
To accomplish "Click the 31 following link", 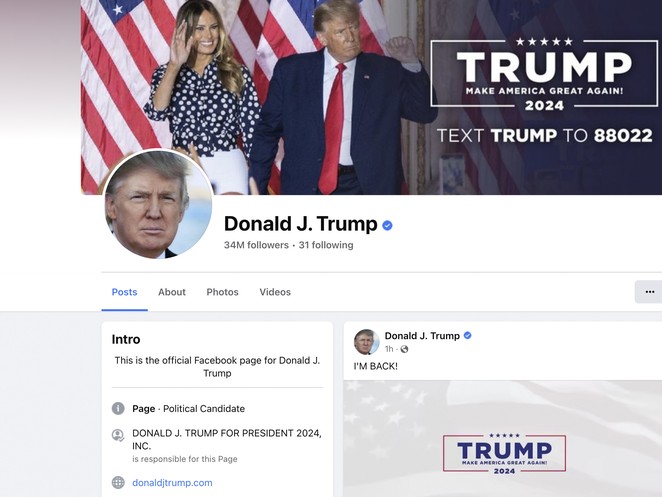I will (326, 245).
